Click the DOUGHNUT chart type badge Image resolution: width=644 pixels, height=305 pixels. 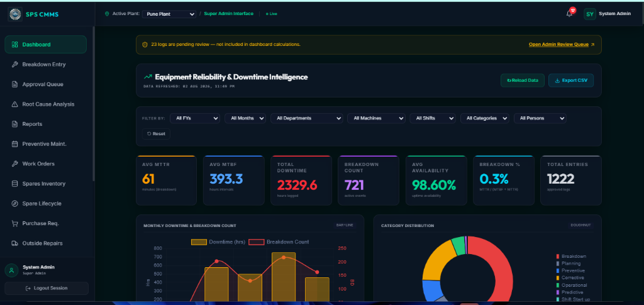tap(582, 225)
